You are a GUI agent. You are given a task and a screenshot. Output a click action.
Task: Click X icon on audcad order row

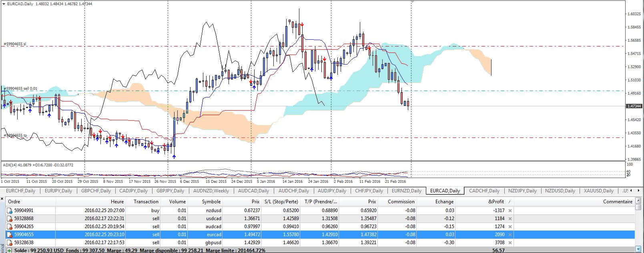coord(510,227)
